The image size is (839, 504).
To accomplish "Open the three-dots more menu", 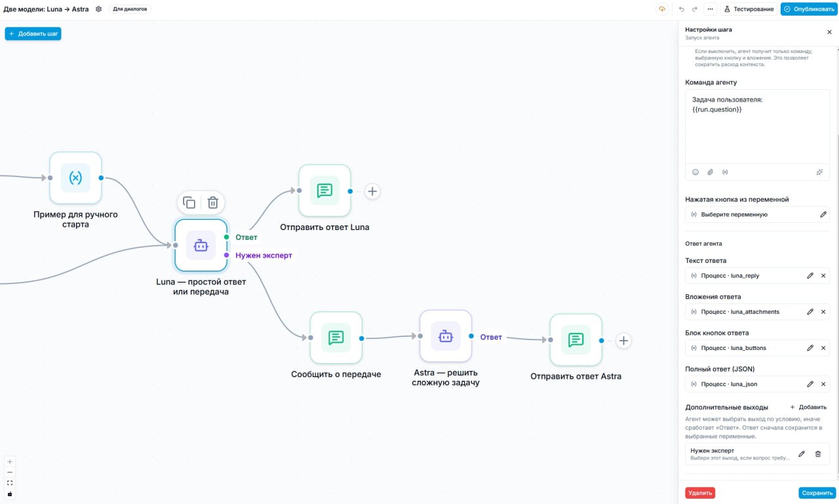I will pyautogui.click(x=710, y=9).
